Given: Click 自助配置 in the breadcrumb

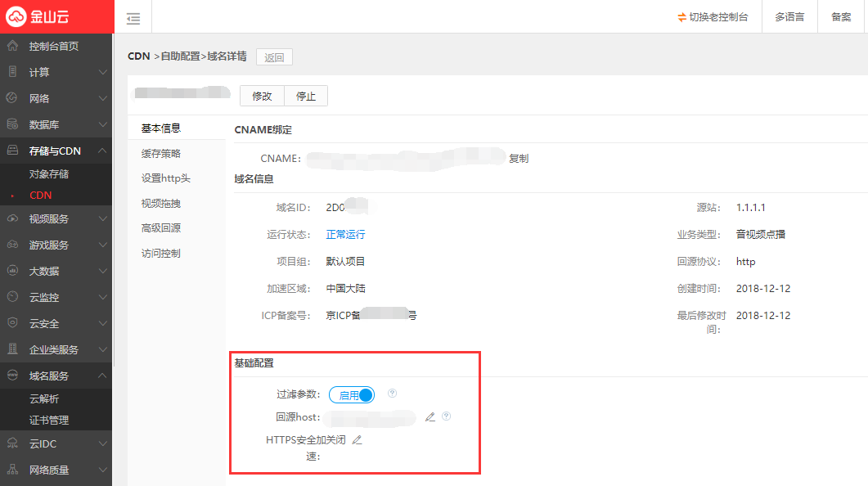Looking at the screenshot, I should pos(181,56).
